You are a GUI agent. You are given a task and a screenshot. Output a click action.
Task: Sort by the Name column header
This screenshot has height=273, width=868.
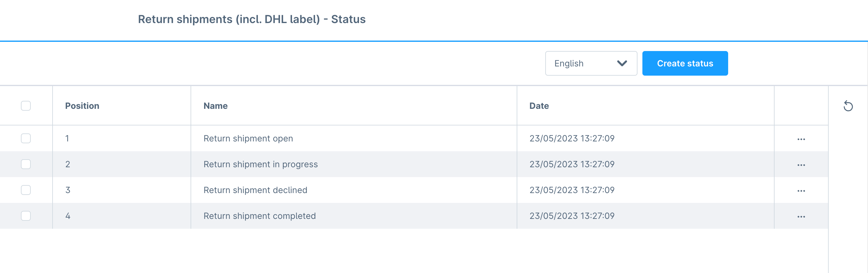tap(215, 106)
